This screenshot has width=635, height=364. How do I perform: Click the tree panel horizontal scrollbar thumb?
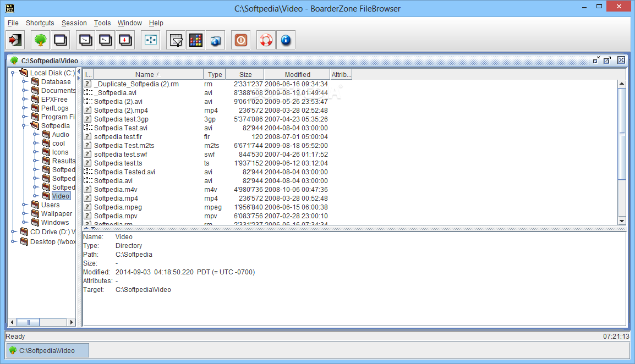(28, 322)
